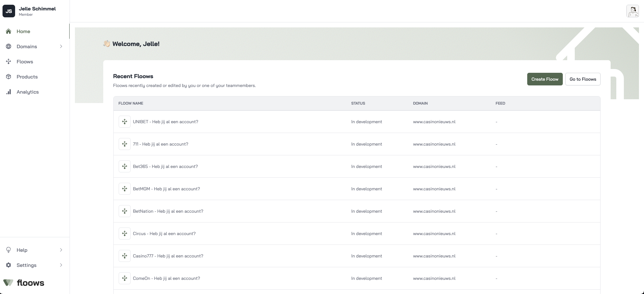Open 'UNIBET - Heb jij al een account?' floow
Screen dimensions: 644x294
point(166,122)
